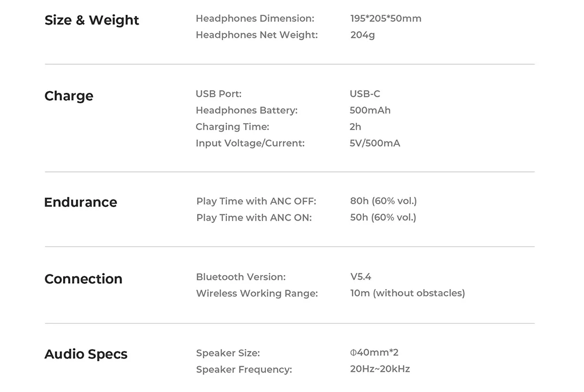Viewport: 584px width, 392px height.
Task: Select the Play Time with ANC OFF label
Action: coord(256,201)
